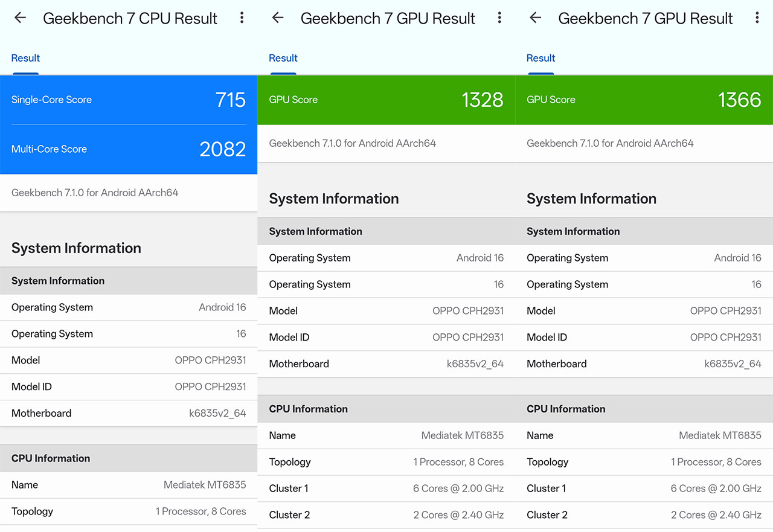Click Topology row on CPU Result screen
Image resolution: width=773 pixels, height=532 pixels.
point(129,511)
